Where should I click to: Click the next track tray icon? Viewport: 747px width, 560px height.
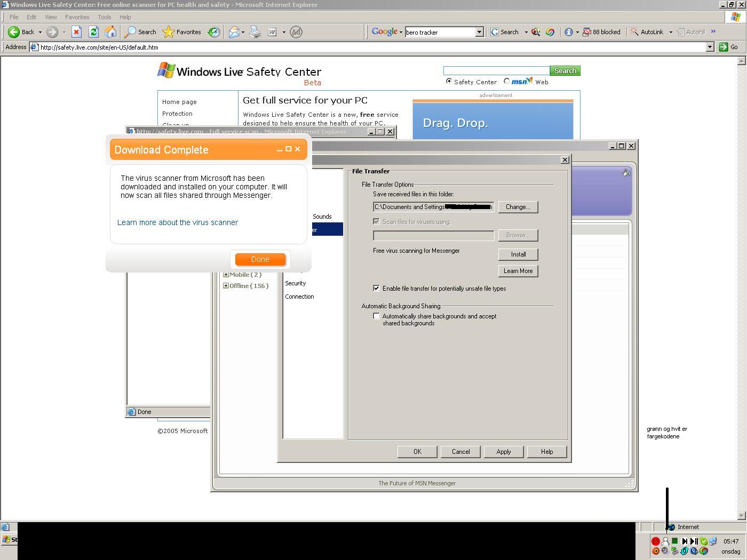pos(685,541)
